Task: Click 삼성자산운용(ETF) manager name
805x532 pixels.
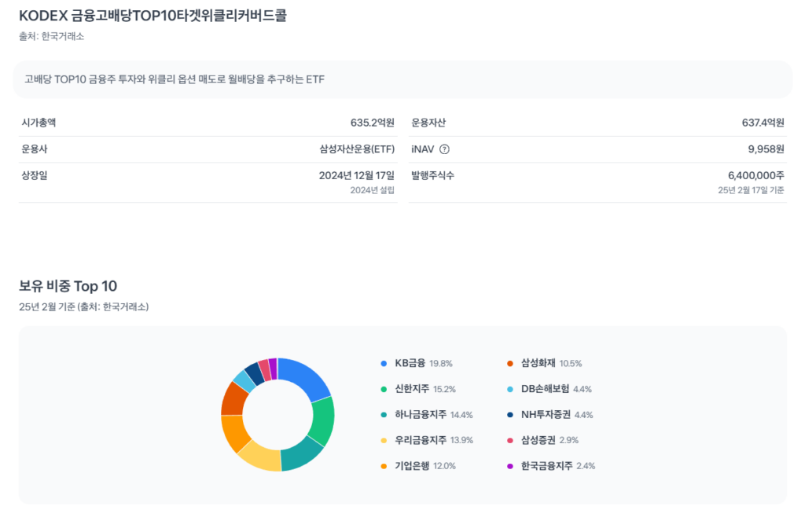Action: pos(357,149)
